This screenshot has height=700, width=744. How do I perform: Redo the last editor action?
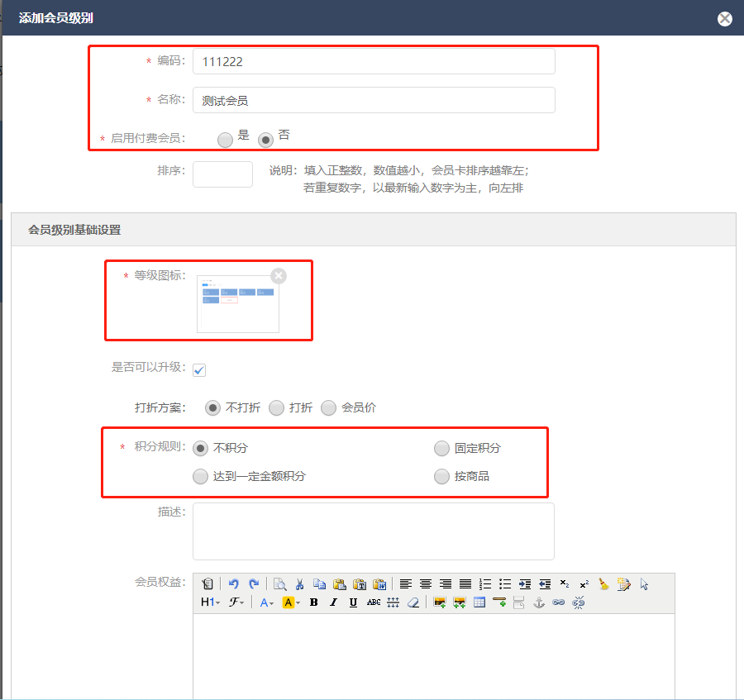[x=254, y=583]
